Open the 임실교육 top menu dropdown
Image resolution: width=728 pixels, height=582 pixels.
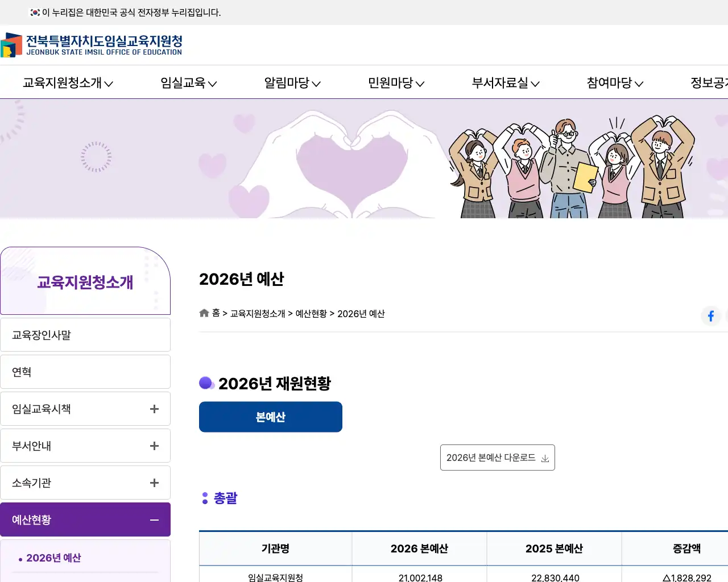[x=188, y=83]
